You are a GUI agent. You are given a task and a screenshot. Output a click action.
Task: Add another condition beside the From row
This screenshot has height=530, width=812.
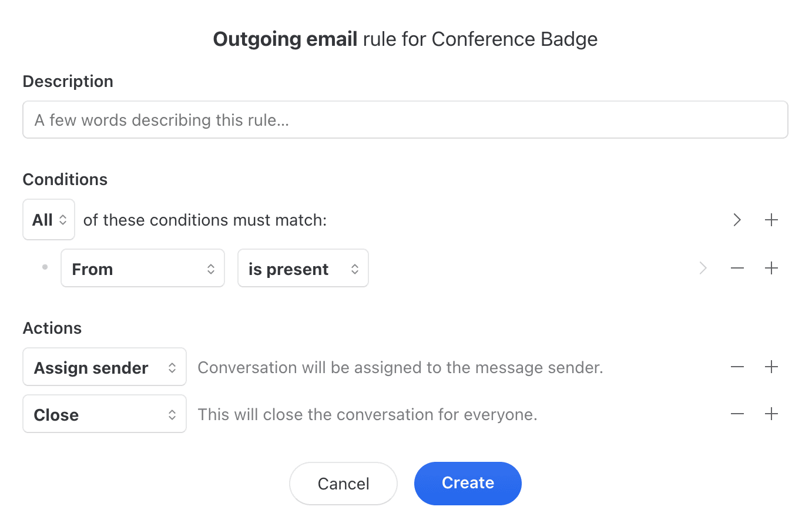[771, 268]
